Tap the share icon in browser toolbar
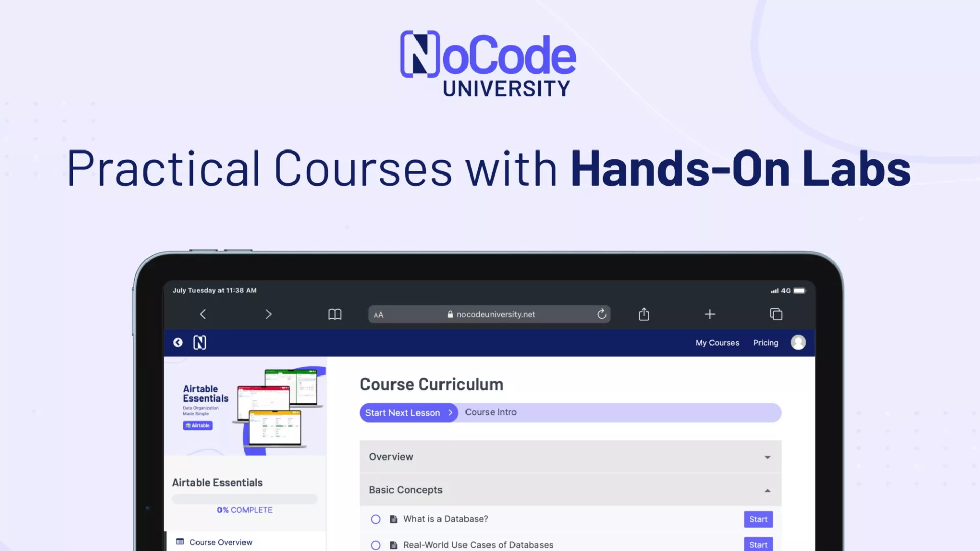 pos(644,314)
